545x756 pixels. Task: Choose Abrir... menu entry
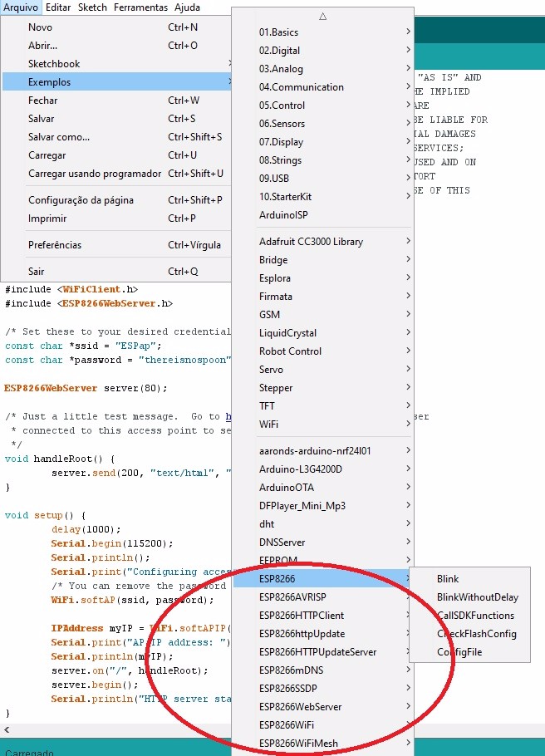[116, 46]
